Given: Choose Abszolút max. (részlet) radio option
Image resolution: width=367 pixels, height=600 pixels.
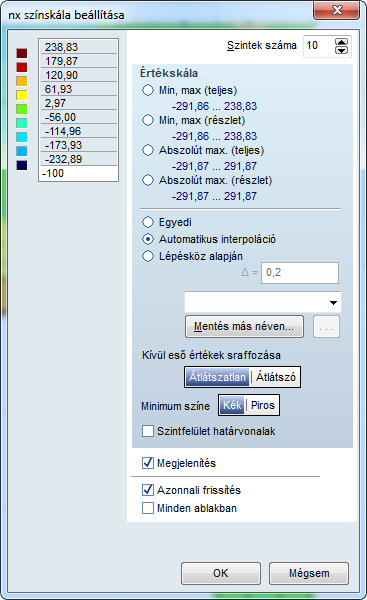Looking at the screenshot, I should [148, 180].
